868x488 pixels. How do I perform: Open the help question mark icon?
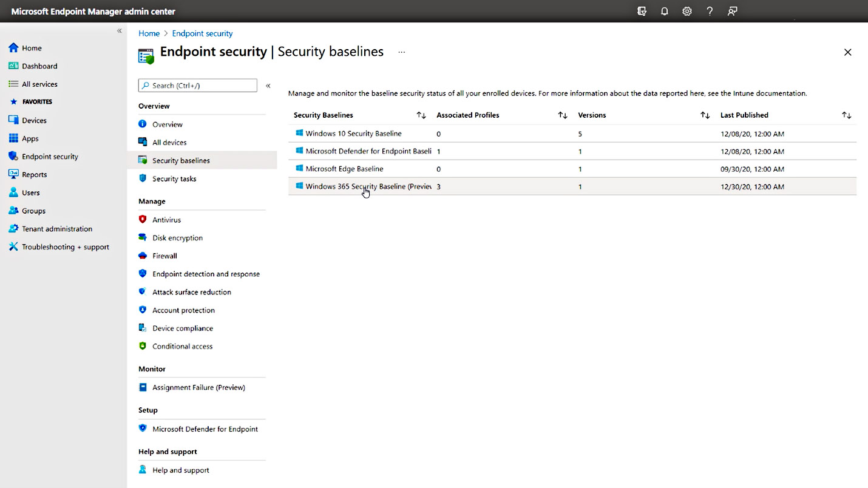click(x=710, y=11)
